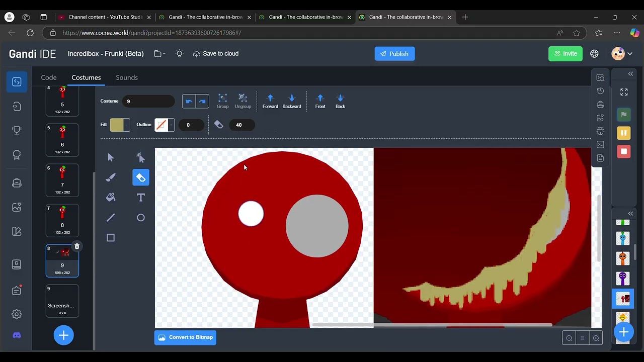The height and width of the screenshot is (362, 644).
Task: Zoom out of the paint canvas
Action: point(569,338)
